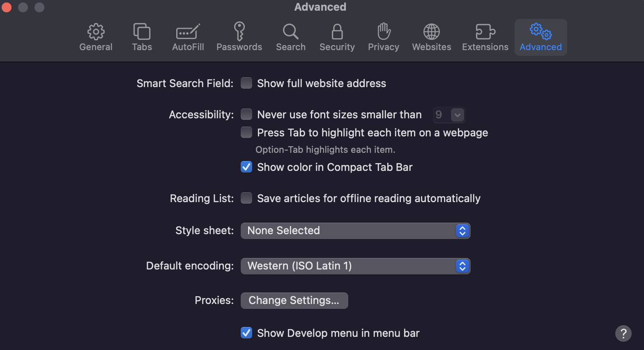Click the Accessibility label

coord(201,115)
